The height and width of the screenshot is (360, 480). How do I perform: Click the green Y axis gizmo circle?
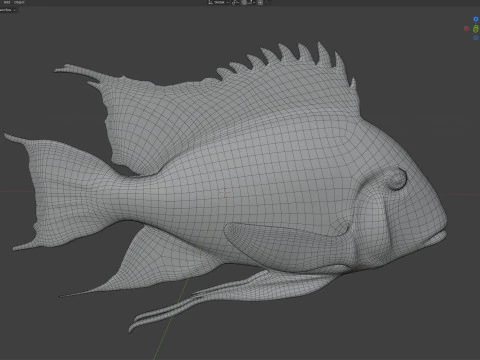(x=476, y=29)
